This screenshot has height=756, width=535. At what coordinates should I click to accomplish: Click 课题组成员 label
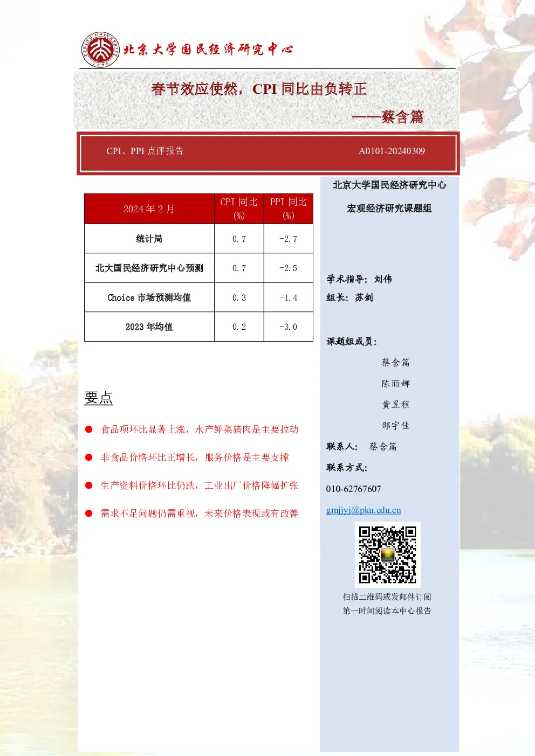coord(352,342)
